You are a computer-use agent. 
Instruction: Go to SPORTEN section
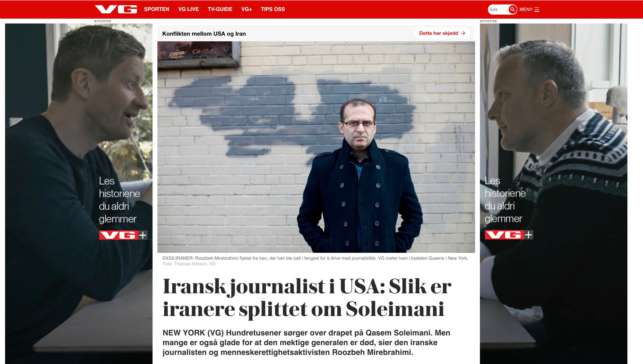[157, 9]
